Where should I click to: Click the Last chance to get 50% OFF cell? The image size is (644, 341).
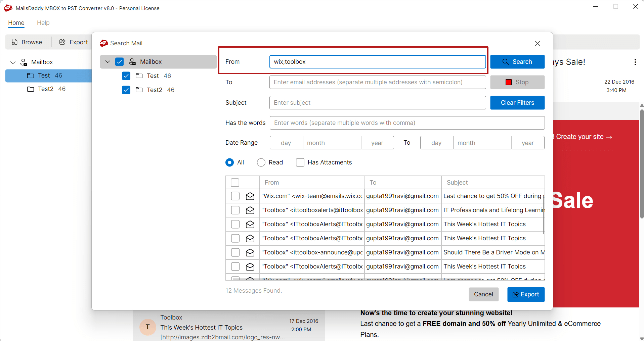point(493,196)
